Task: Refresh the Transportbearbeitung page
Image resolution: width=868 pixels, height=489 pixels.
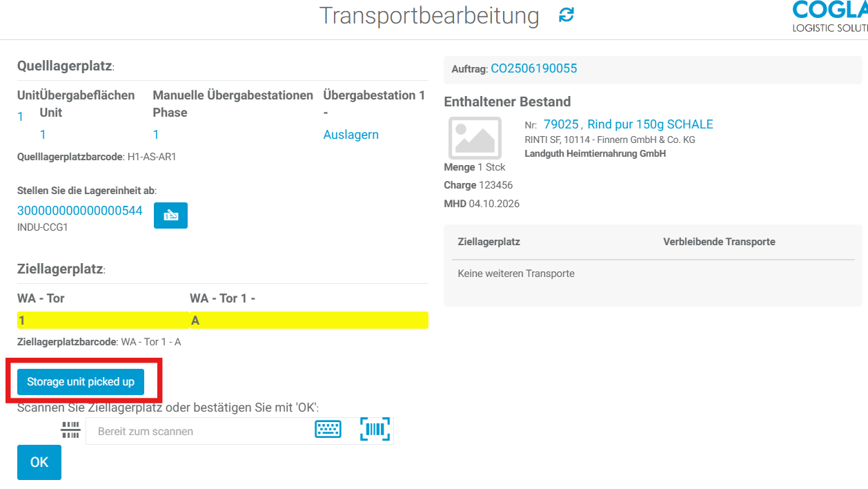Action: coord(566,15)
